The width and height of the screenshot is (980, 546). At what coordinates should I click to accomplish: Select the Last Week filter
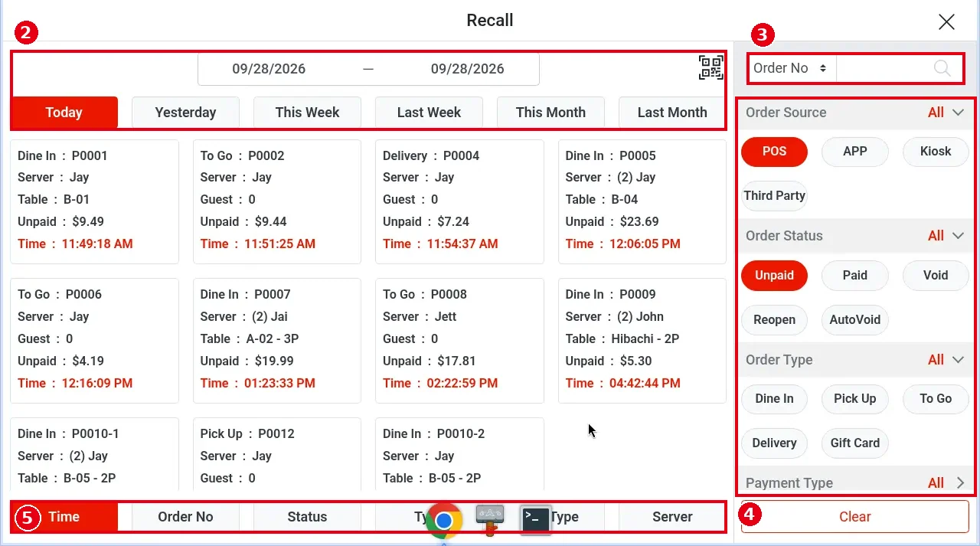pos(429,112)
